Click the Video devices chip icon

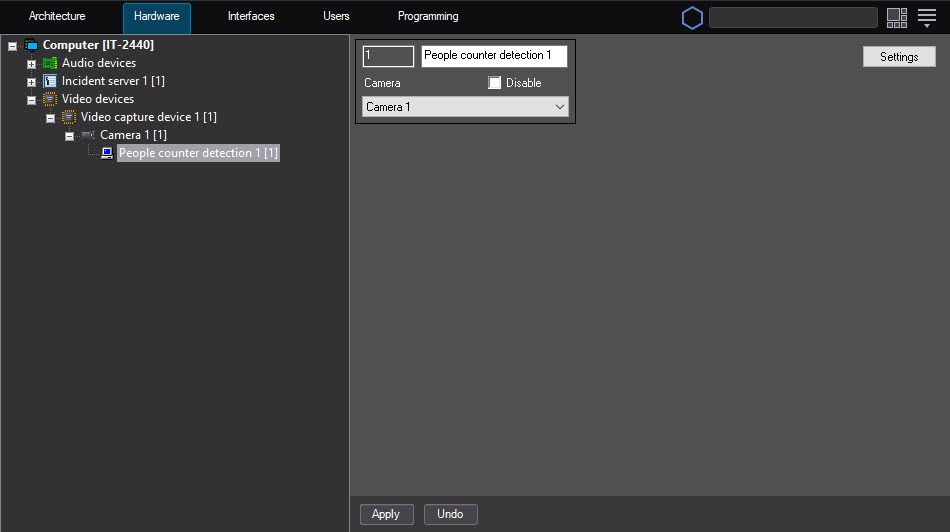pos(50,99)
